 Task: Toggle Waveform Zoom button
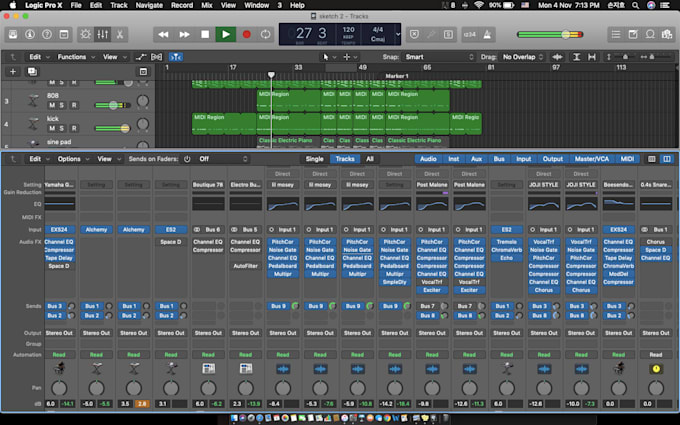click(557, 57)
